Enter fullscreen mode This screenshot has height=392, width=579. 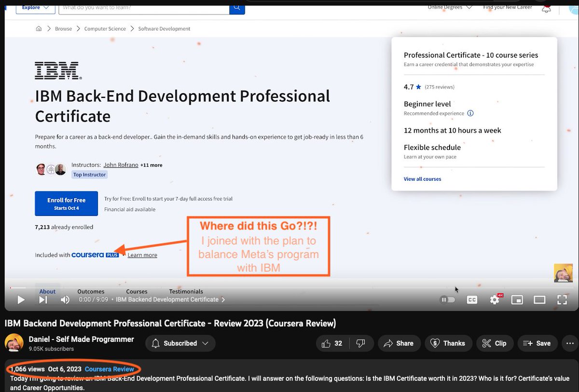tap(562, 300)
